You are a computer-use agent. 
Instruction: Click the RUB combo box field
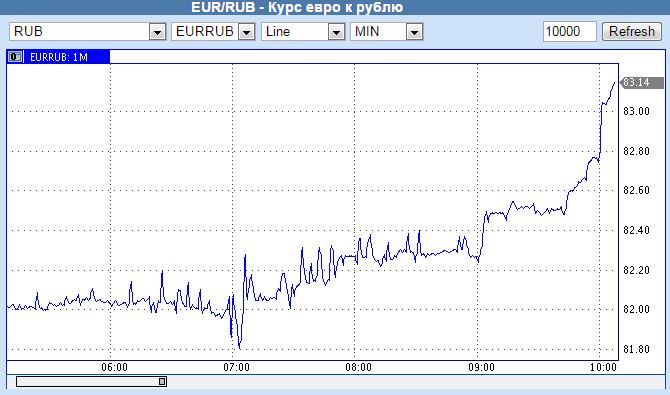pyautogui.click(x=88, y=32)
